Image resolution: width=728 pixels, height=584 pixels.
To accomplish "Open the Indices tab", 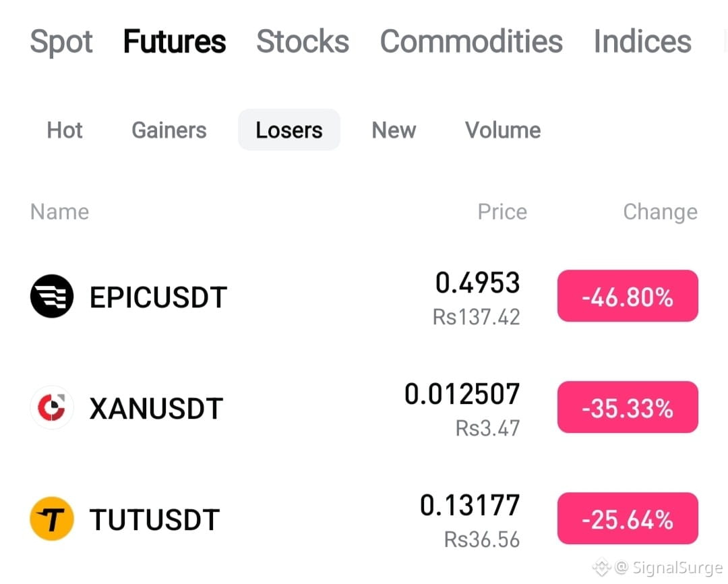I will [642, 41].
